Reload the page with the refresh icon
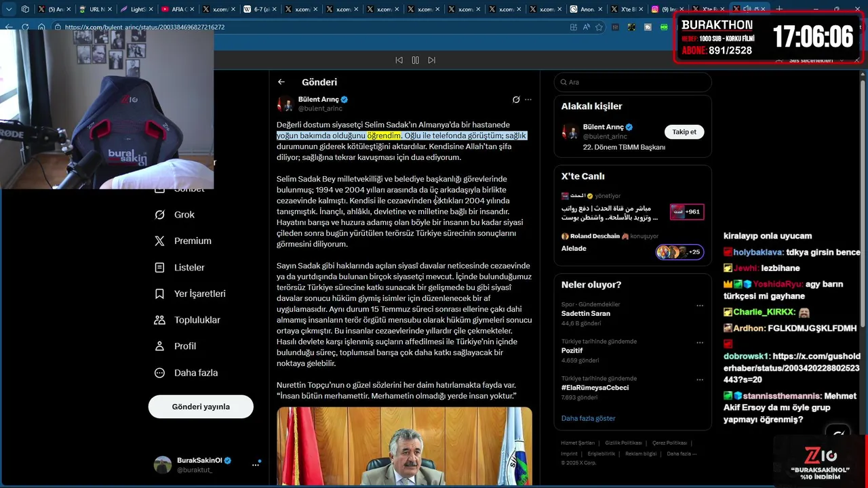868x488 pixels. coord(25,27)
